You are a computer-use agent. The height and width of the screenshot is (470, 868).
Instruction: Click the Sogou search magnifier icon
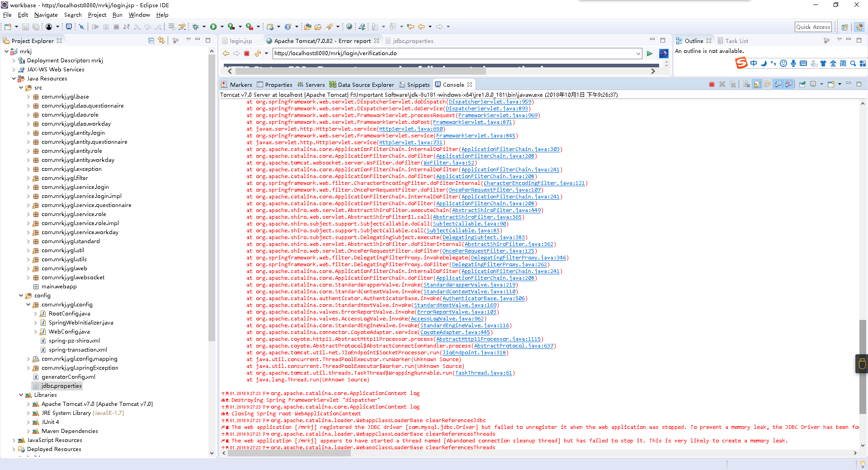pos(853,63)
